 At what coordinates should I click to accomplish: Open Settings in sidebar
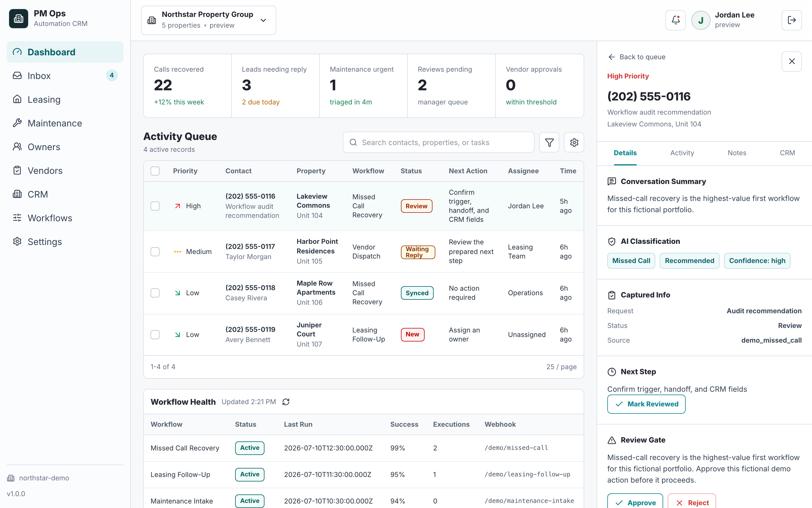tap(65, 242)
